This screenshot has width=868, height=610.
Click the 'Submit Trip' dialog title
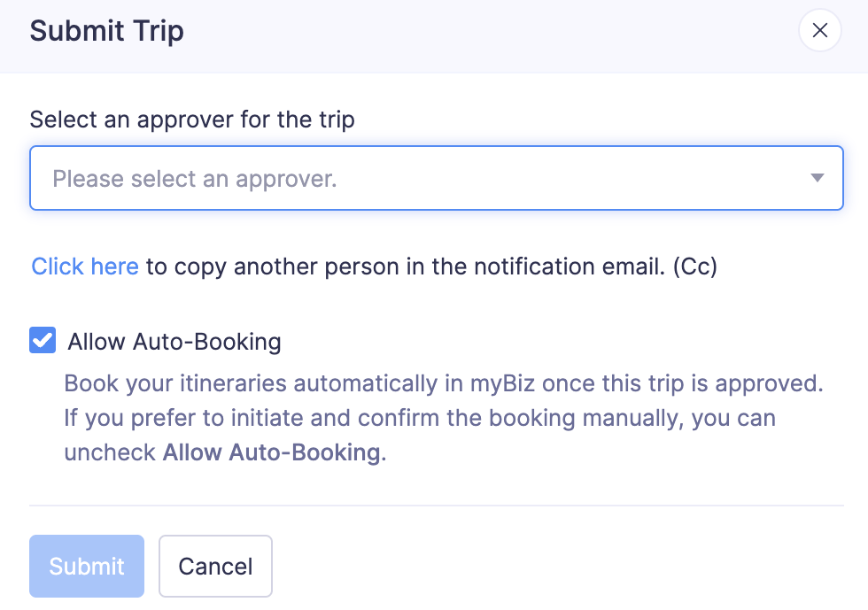pyautogui.click(x=107, y=32)
